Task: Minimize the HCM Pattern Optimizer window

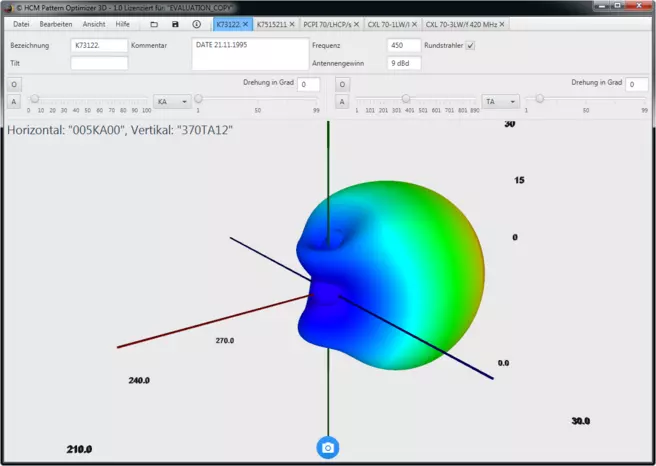Action: tap(602, 6)
